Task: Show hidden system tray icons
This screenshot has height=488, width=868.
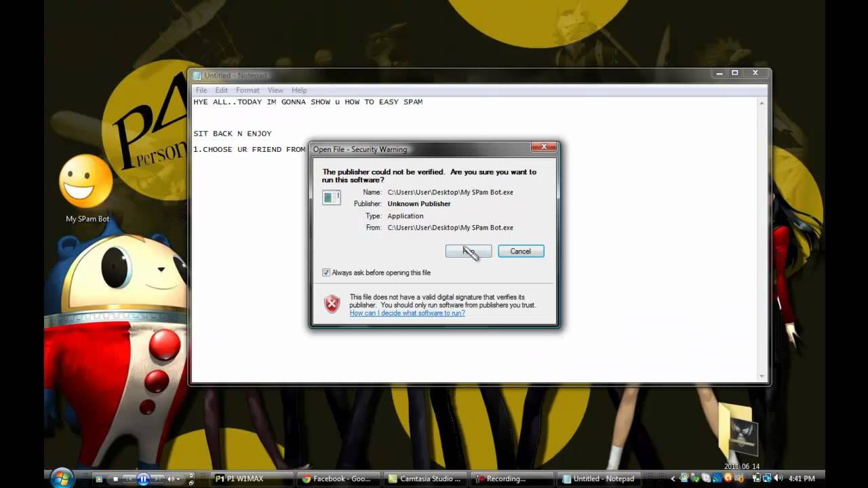Action: tap(673, 479)
